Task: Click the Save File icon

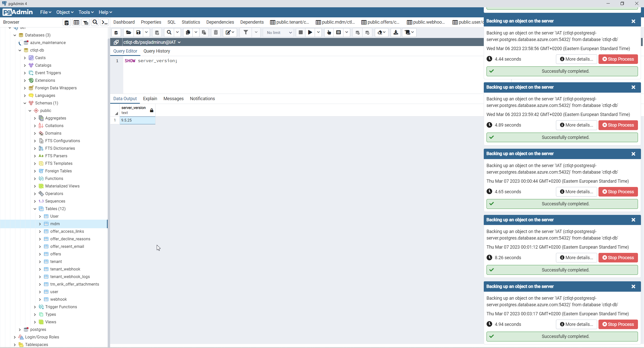Action: (138, 32)
